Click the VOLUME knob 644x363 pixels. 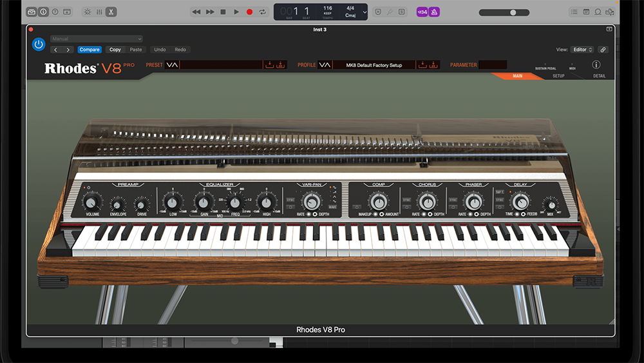[x=91, y=202]
